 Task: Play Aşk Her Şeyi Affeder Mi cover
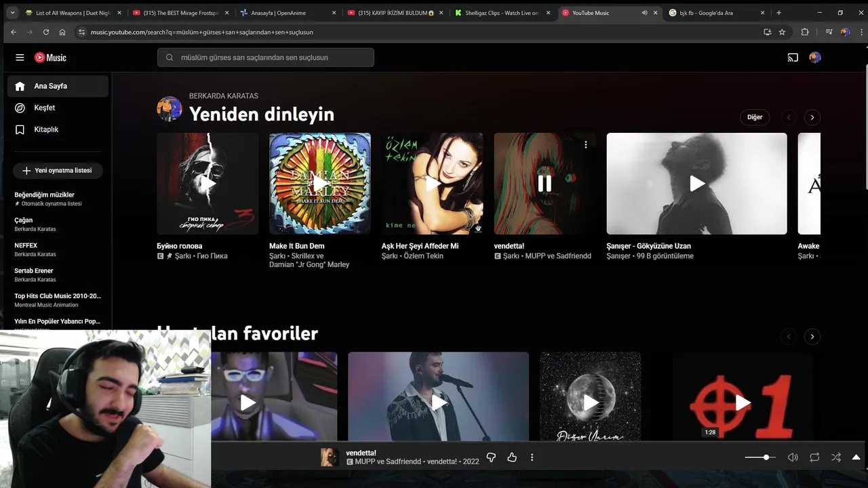[x=433, y=184]
